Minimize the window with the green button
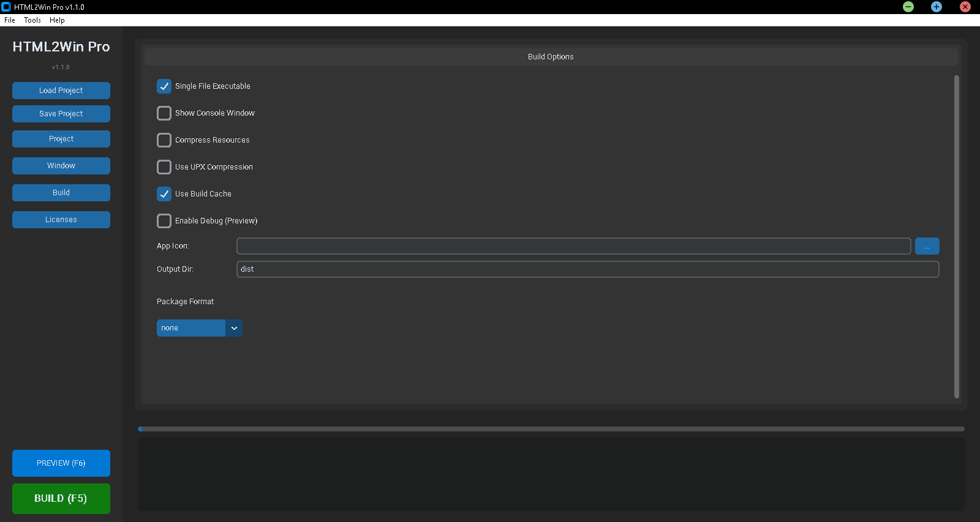 (908, 7)
